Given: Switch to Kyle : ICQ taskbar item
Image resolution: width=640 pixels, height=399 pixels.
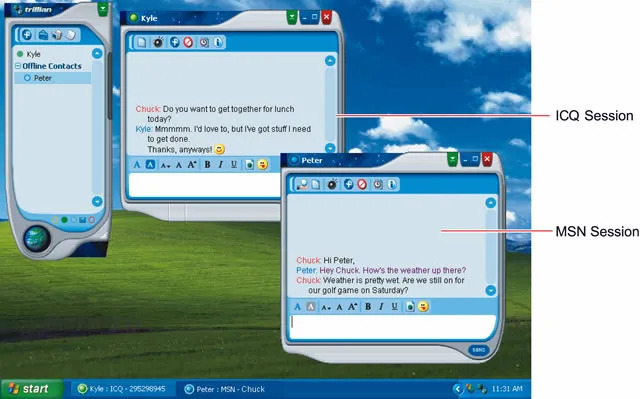Looking at the screenshot, I should 122,389.
